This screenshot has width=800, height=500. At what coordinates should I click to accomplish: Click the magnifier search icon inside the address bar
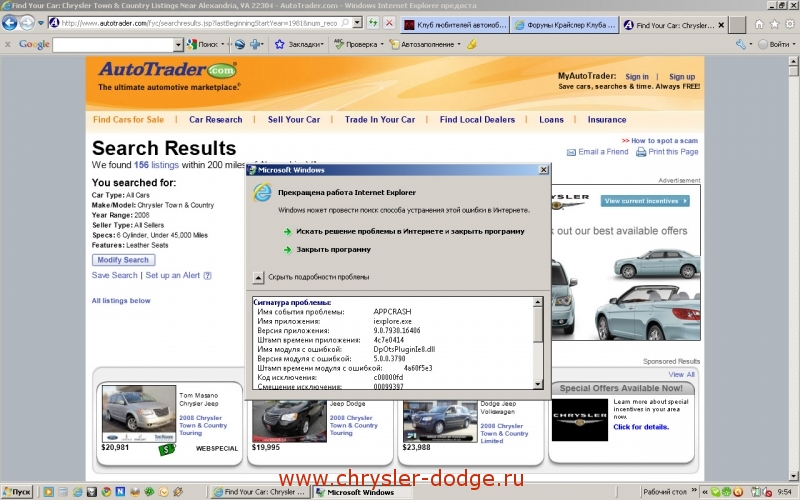click(x=345, y=23)
